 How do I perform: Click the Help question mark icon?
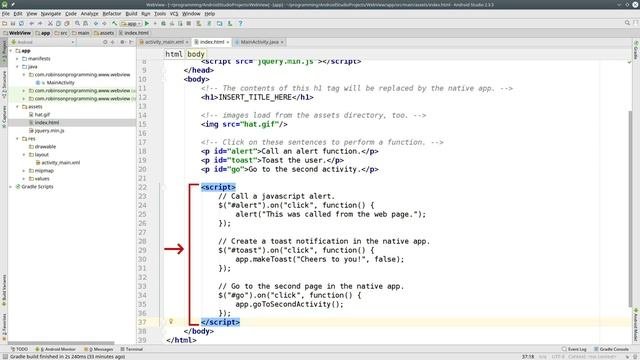click(240, 24)
